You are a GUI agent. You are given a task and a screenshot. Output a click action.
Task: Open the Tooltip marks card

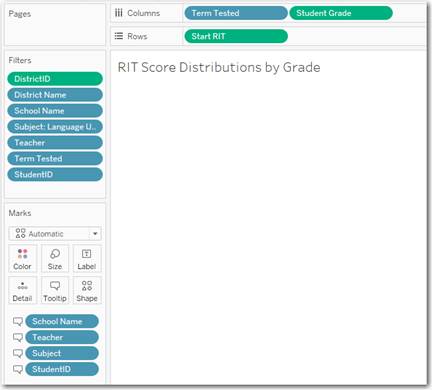[x=55, y=290]
